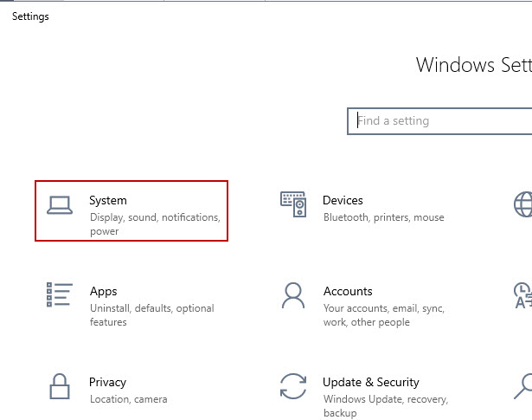Screen dimensions: 532x420
Task: Click 'Windows Update, recovery, backup' description
Action: click(386, 406)
